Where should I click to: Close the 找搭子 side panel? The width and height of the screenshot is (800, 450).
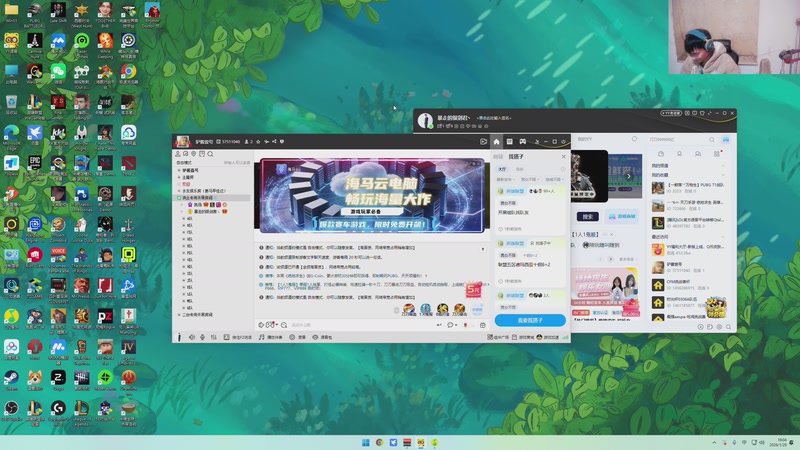tap(563, 157)
